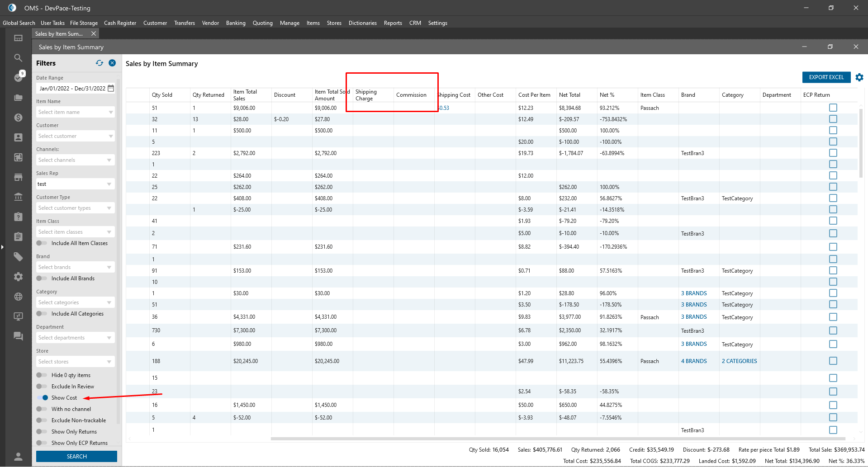The image size is (868, 467).
Task: Close the Sales by Item Sum... tab
Action: 94,33
